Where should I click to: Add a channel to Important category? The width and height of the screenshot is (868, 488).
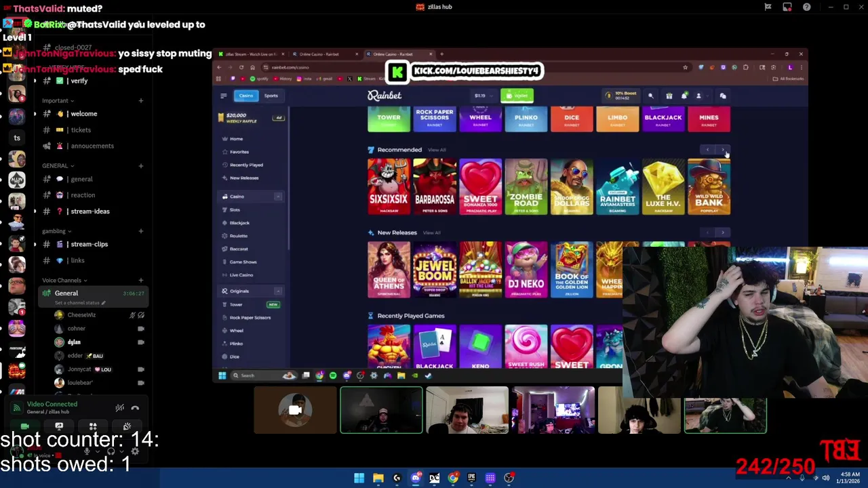click(x=141, y=101)
